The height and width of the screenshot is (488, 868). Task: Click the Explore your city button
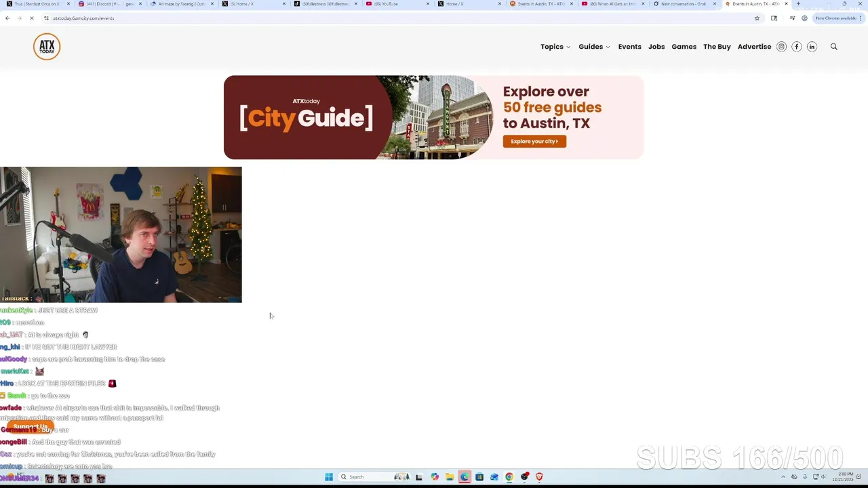click(534, 141)
